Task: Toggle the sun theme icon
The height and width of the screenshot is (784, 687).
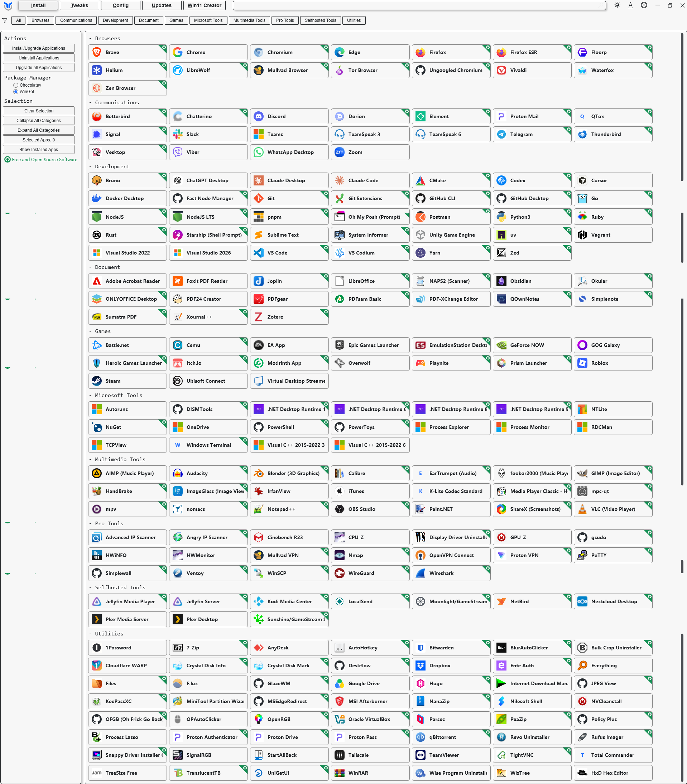Action: [617, 5]
